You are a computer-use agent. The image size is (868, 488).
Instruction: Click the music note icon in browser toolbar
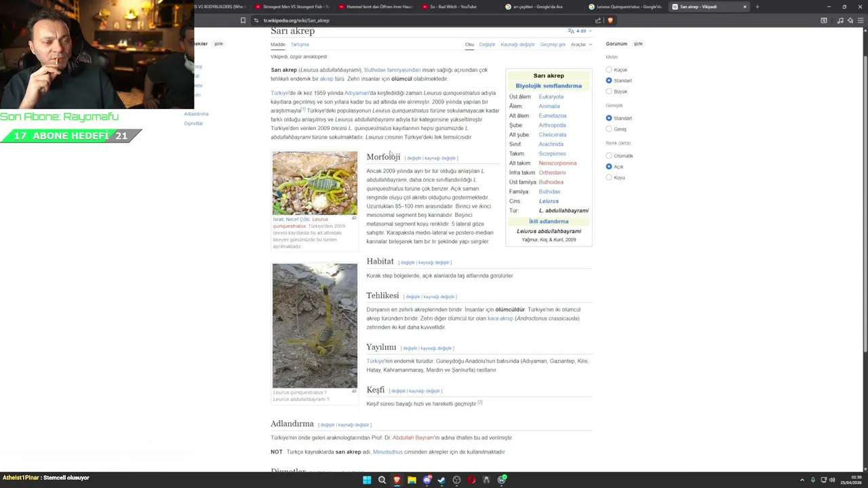pyautogui.click(x=840, y=20)
